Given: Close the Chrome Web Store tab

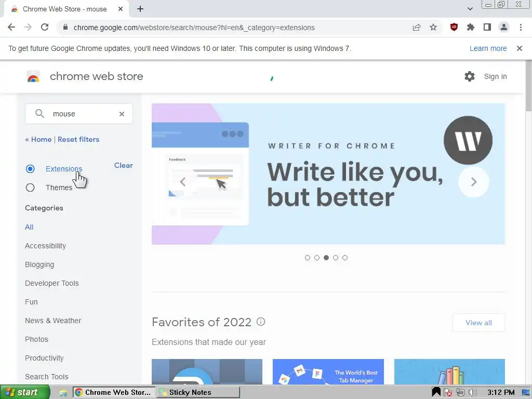Looking at the screenshot, I should pos(121,9).
